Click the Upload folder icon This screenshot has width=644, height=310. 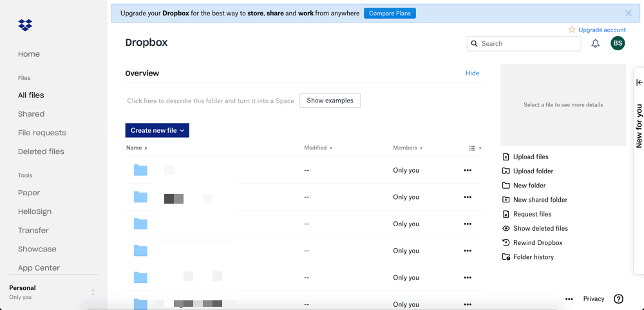click(x=506, y=171)
